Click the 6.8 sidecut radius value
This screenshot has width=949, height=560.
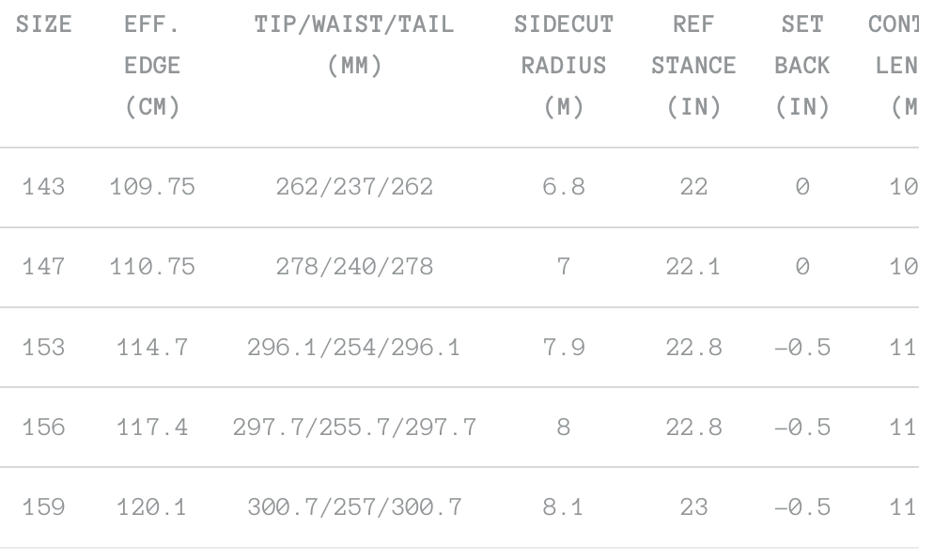(564, 187)
